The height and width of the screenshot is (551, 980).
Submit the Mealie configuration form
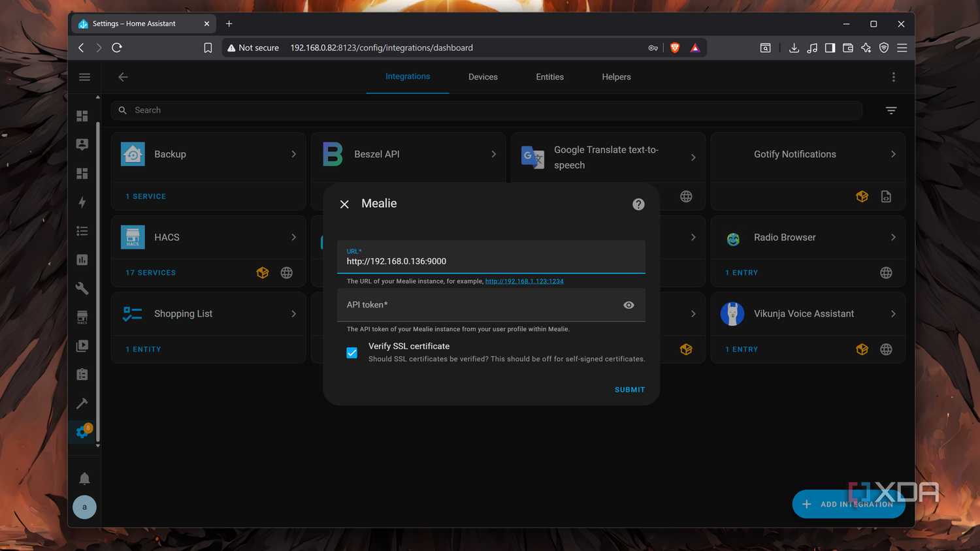click(630, 390)
